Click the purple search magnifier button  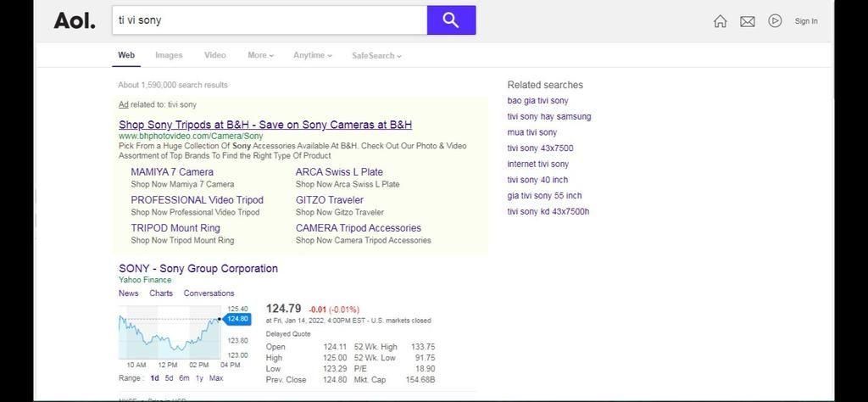pyautogui.click(x=451, y=20)
